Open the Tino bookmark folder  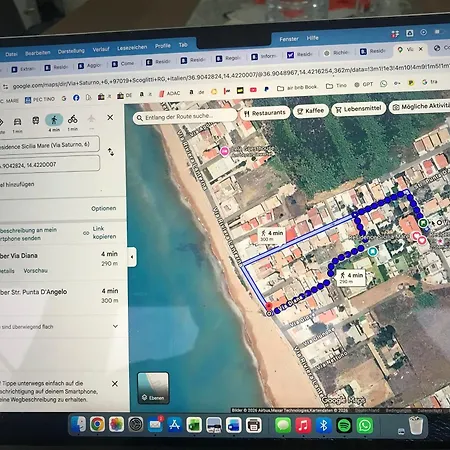click(336, 86)
